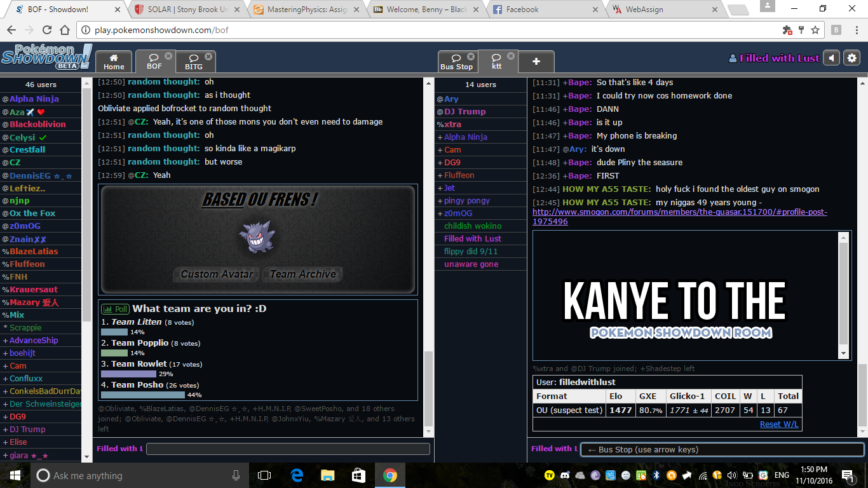868x488 pixels.
Task: Close the WebAssign browser tab
Action: coord(715,10)
